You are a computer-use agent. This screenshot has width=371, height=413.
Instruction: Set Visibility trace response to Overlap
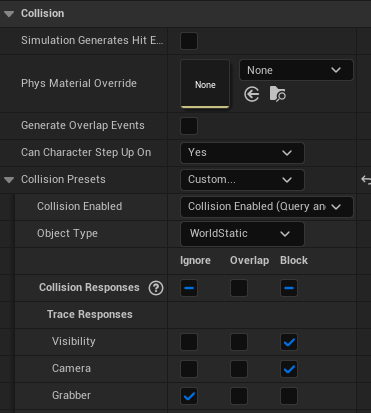[239, 342]
